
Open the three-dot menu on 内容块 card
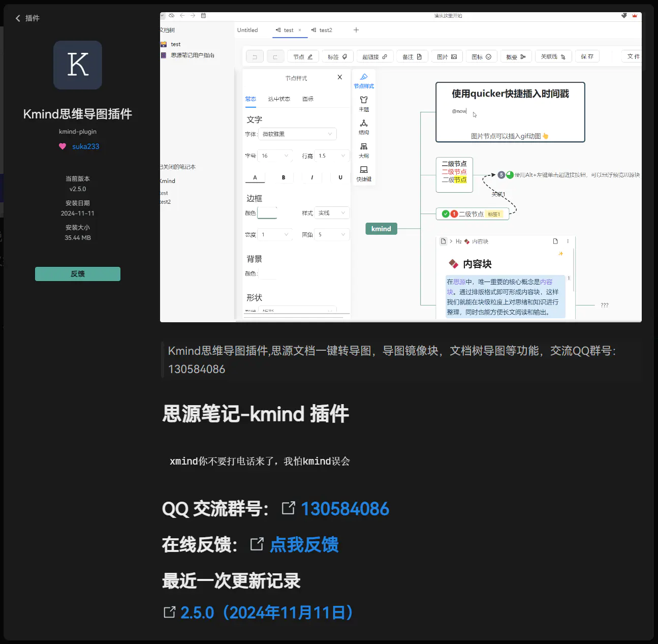click(x=568, y=241)
